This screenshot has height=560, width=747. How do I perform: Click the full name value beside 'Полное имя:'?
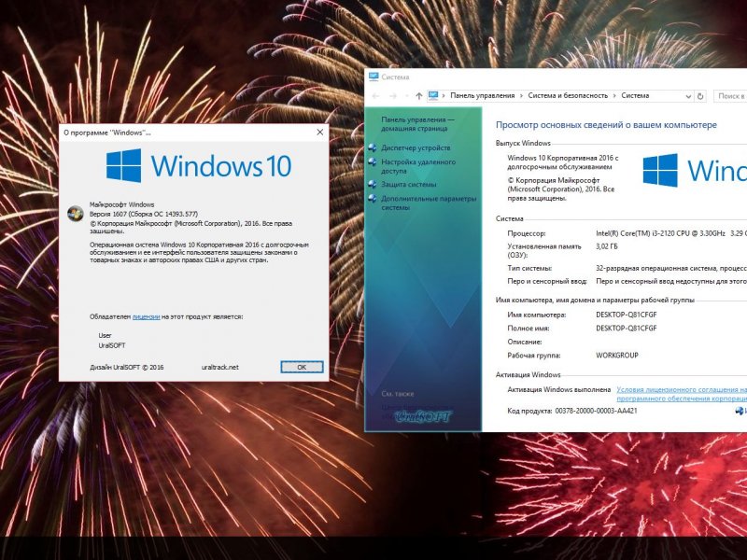(x=626, y=329)
